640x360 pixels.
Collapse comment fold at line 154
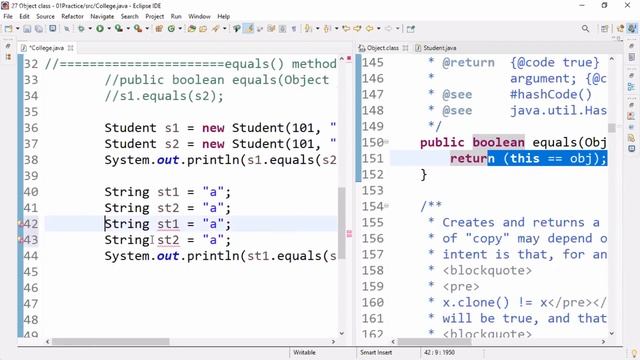tap(386, 206)
